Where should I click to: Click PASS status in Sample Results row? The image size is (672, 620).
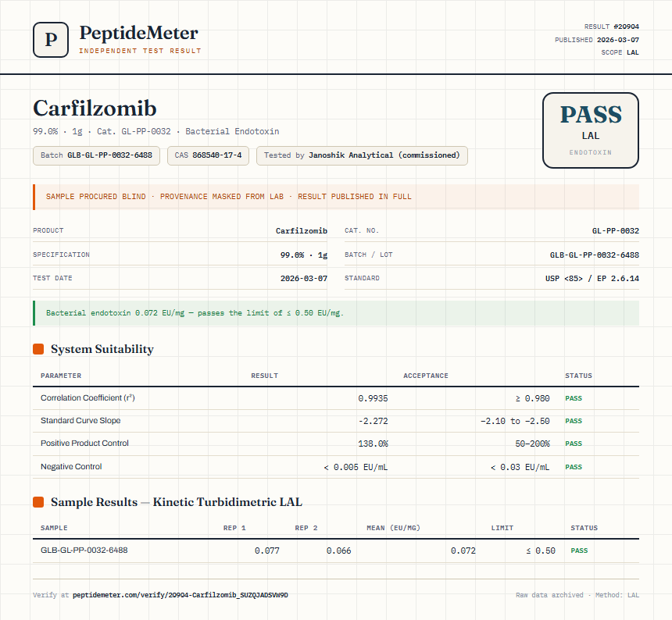(579, 551)
